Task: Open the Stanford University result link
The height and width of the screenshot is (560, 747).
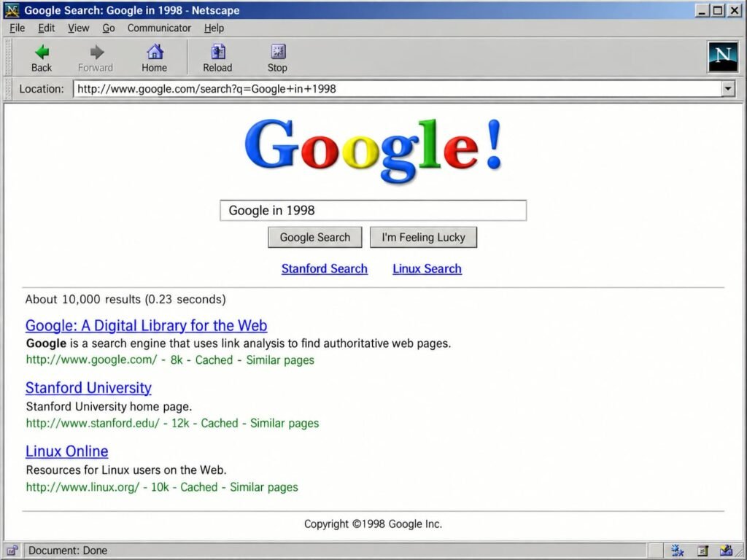Action: pos(88,388)
